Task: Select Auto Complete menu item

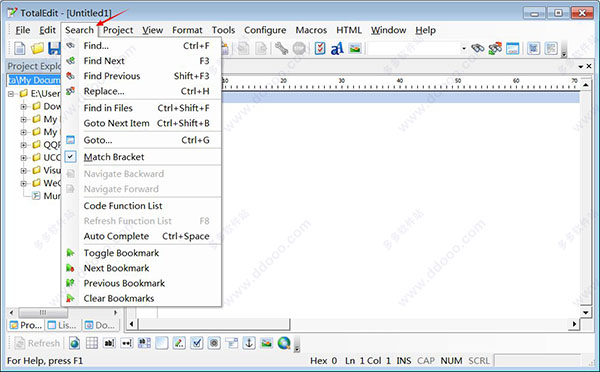Action: coord(142,236)
